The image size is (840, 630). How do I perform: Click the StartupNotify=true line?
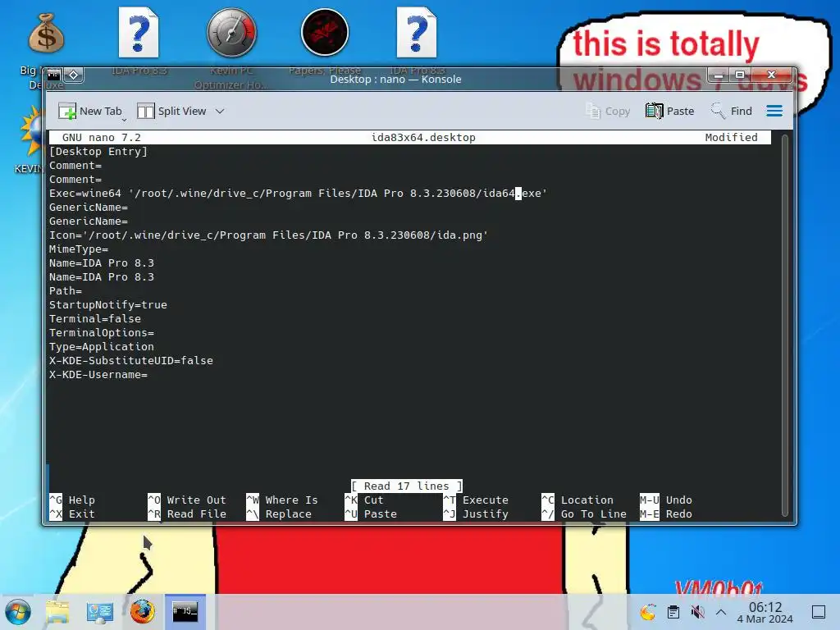[108, 305]
